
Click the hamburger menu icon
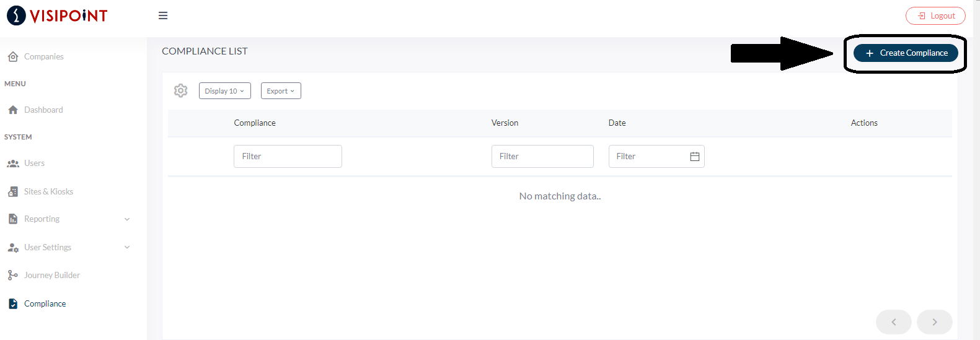pyautogui.click(x=163, y=15)
